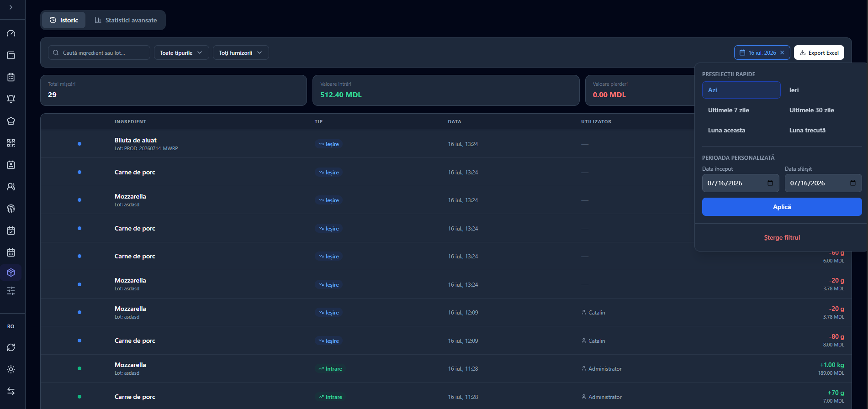Select the Azi quick preset
This screenshot has width=868, height=409.
tap(741, 90)
